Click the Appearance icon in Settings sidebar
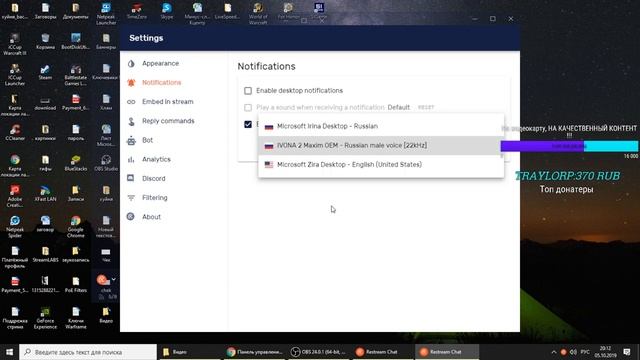640x360 pixels. [131, 63]
